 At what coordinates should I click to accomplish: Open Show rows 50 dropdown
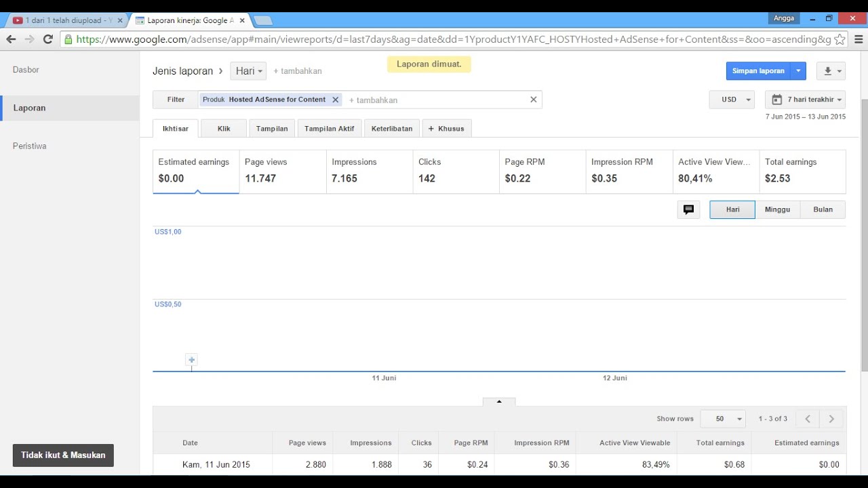pyautogui.click(x=723, y=419)
